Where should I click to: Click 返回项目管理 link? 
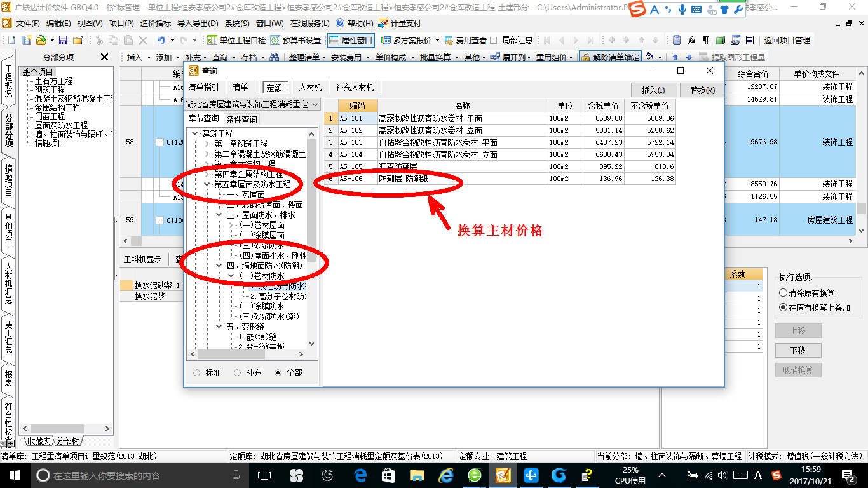coord(787,40)
